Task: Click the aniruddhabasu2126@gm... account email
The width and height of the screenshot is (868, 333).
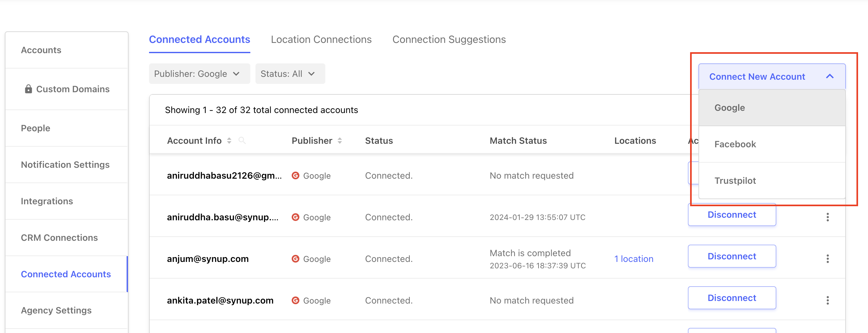Action: [224, 175]
